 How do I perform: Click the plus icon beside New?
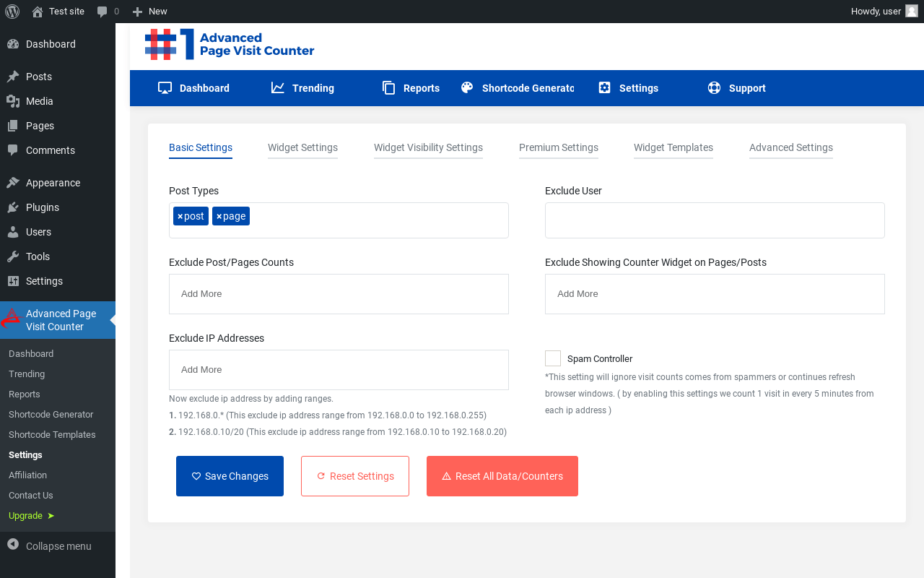pos(138,12)
